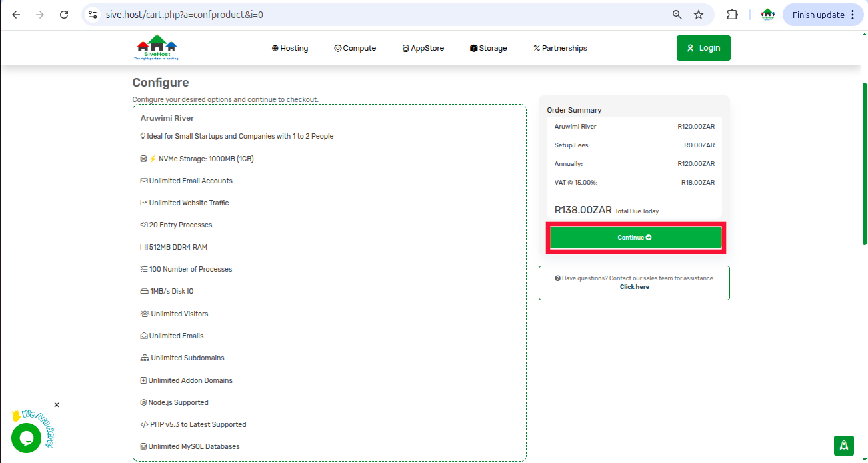Click the envelope icon beside Unlimited Email Accounts

pyautogui.click(x=144, y=181)
